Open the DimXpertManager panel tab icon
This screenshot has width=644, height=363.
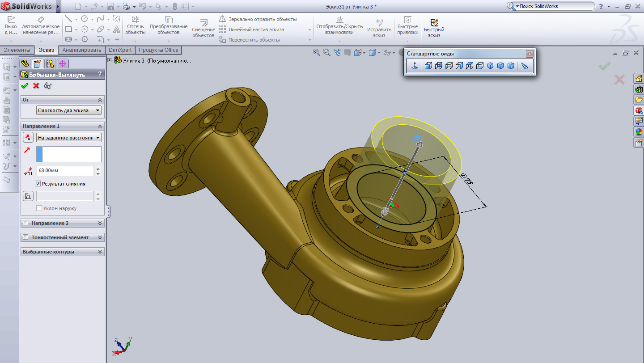pyautogui.click(x=63, y=63)
